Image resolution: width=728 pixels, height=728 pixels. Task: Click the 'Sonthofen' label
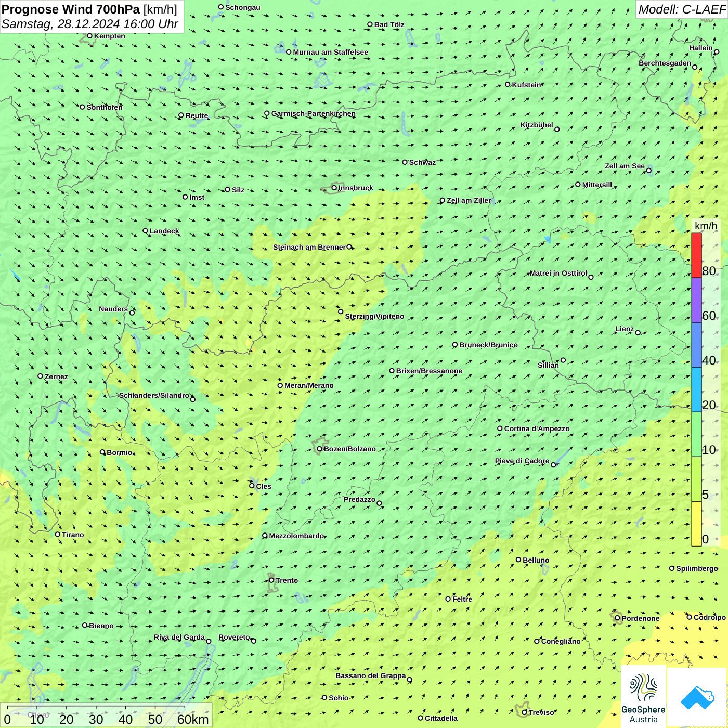pos(105,107)
